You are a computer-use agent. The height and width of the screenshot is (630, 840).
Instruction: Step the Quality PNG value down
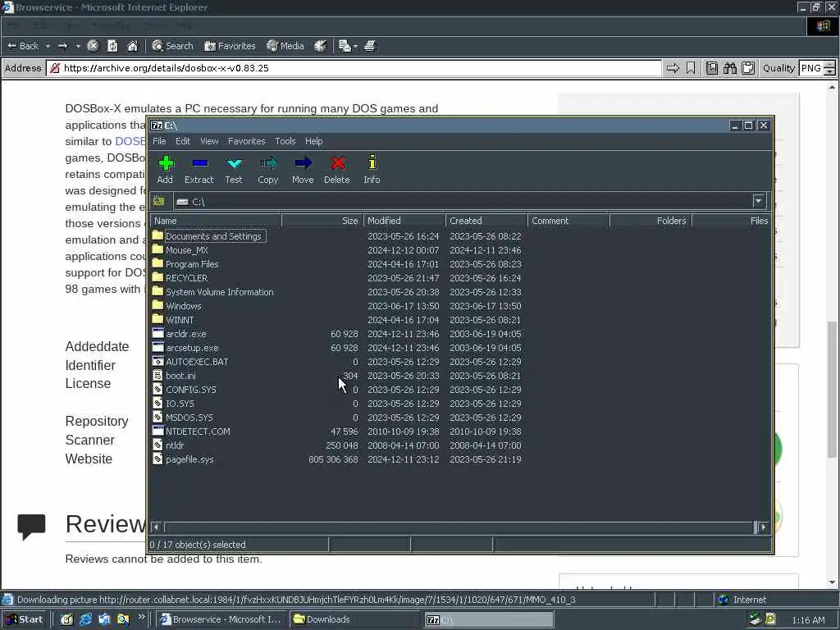pos(829,72)
